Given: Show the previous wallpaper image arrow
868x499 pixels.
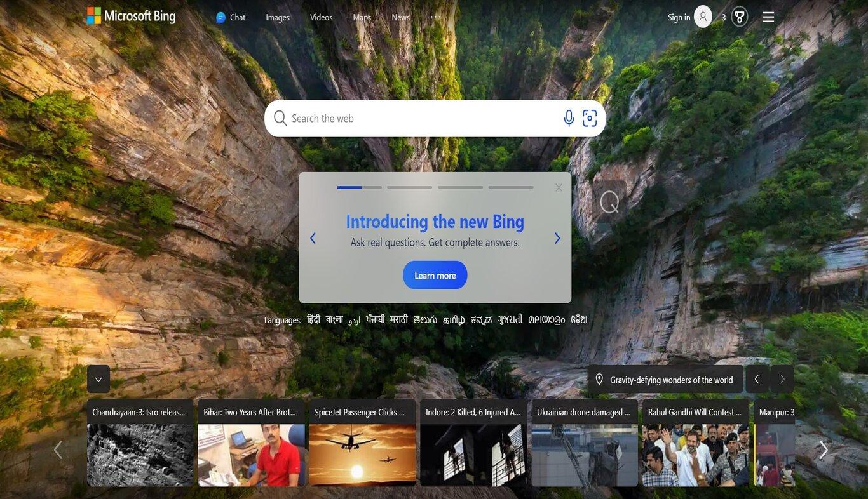Looking at the screenshot, I should click(x=757, y=379).
